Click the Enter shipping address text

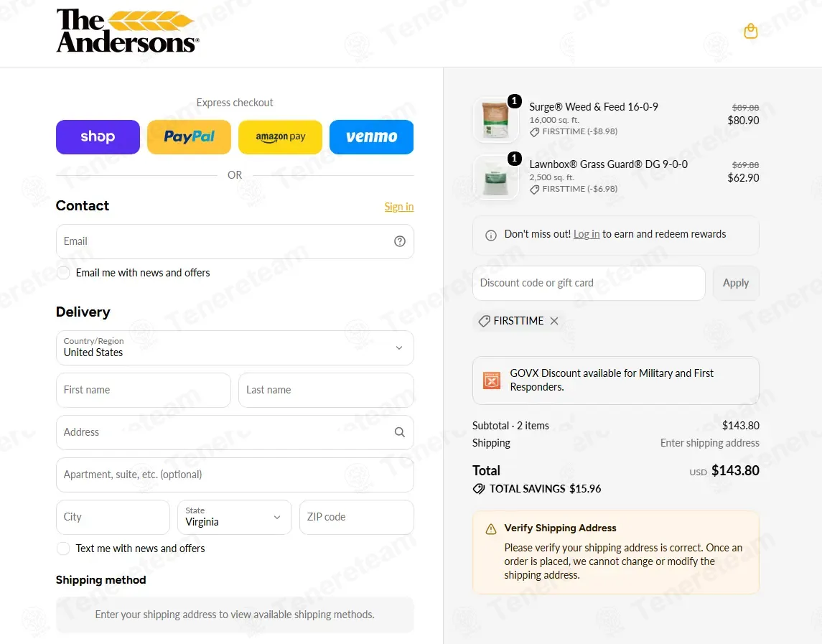click(x=710, y=443)
